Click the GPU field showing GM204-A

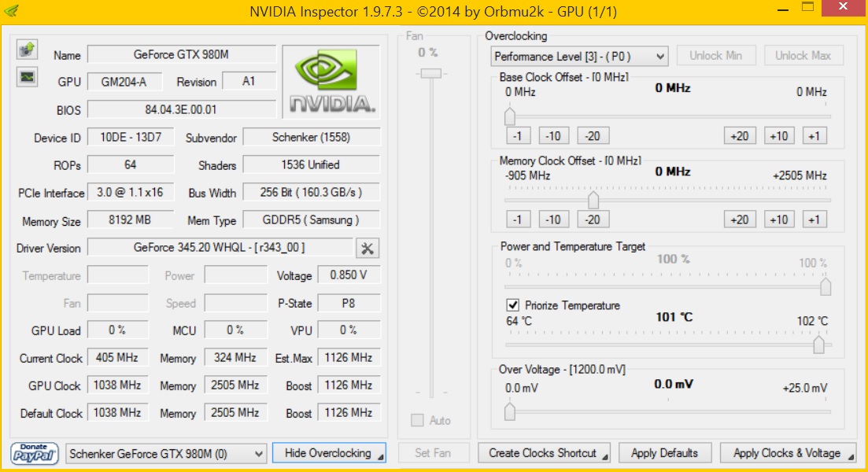124,82
